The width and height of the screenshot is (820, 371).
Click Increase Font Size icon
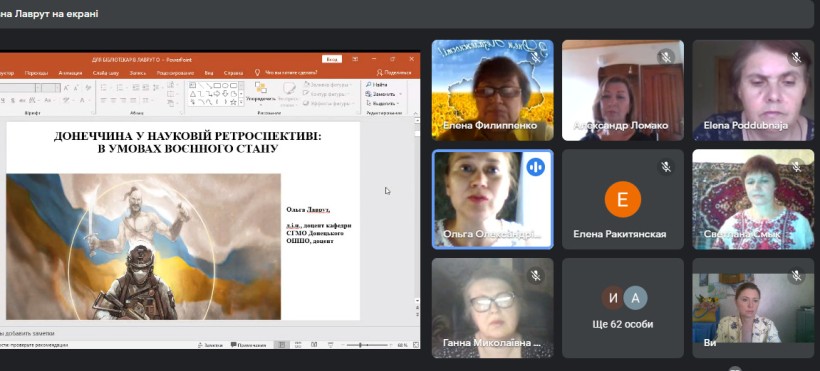[x=66, y=88]
